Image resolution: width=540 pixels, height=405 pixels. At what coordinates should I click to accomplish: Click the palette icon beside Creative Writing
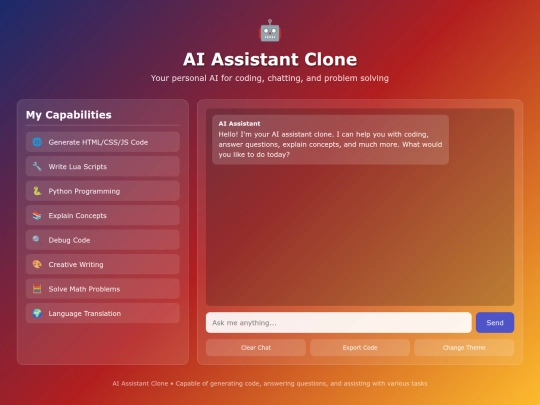[x=37, y=264]
